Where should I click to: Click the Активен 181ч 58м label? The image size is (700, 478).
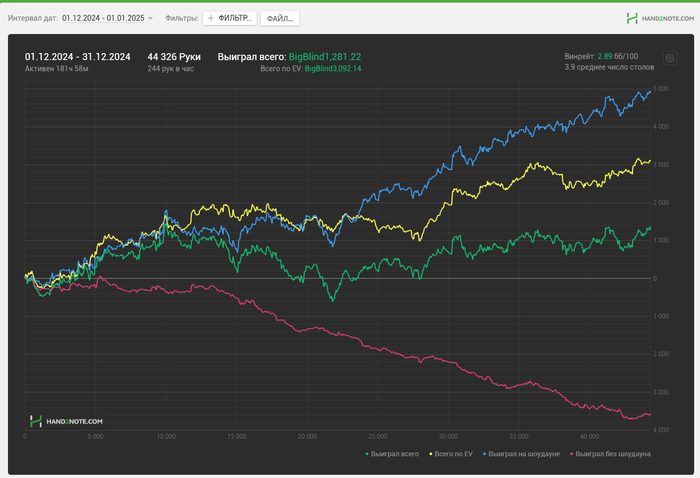[x=57, y=69]
